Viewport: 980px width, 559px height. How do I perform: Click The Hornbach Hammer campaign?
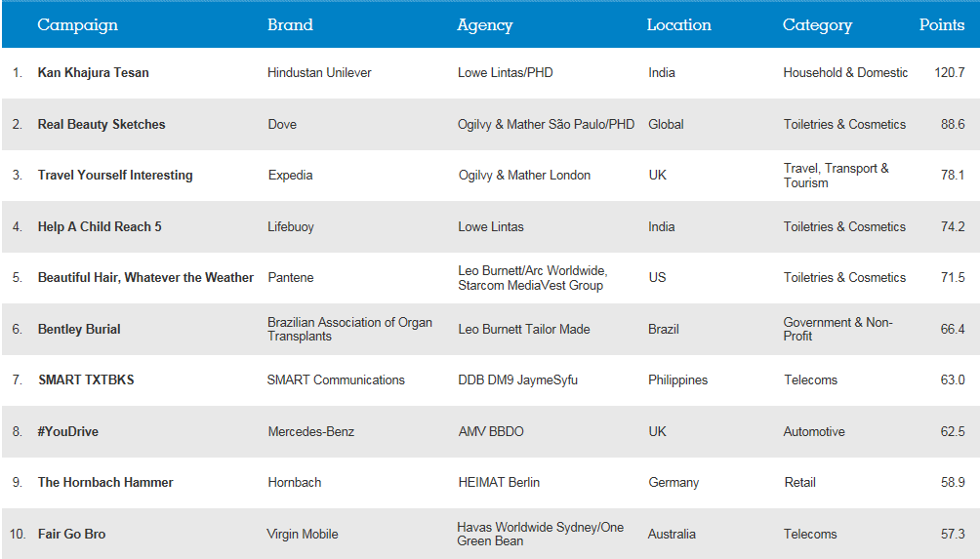tap(105, 483)
